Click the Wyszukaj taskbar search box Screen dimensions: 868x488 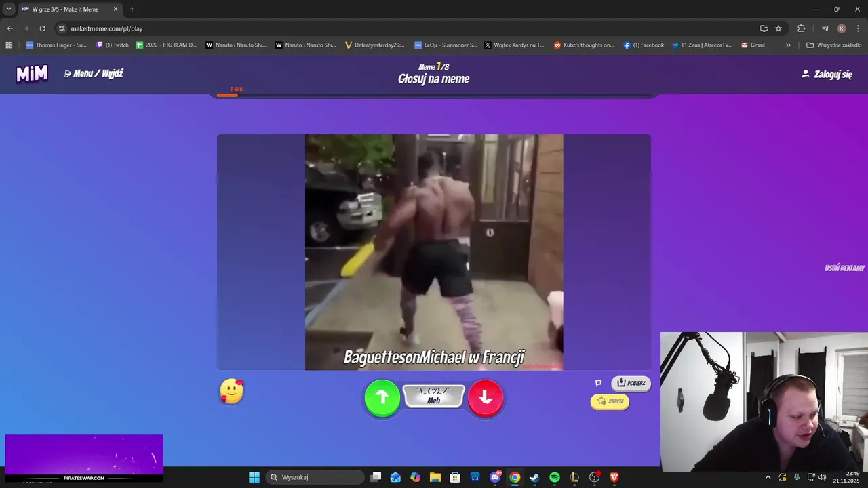coord(315,477)
